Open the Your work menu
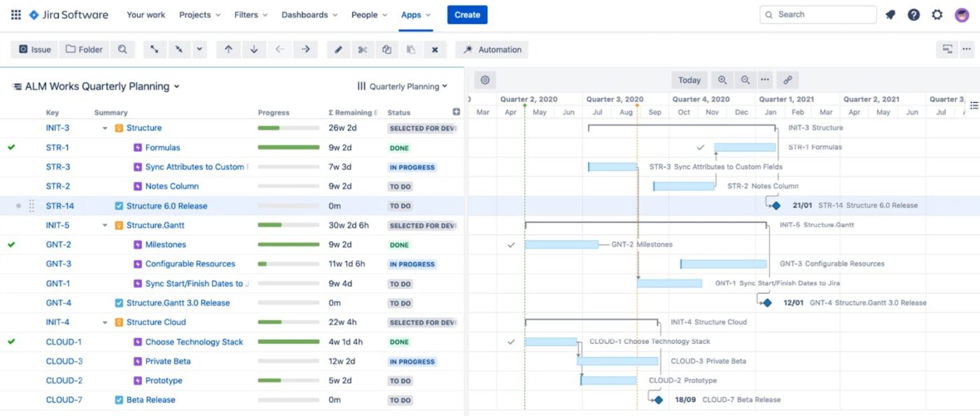Viewport: 980px width, 416px height. 146,15
